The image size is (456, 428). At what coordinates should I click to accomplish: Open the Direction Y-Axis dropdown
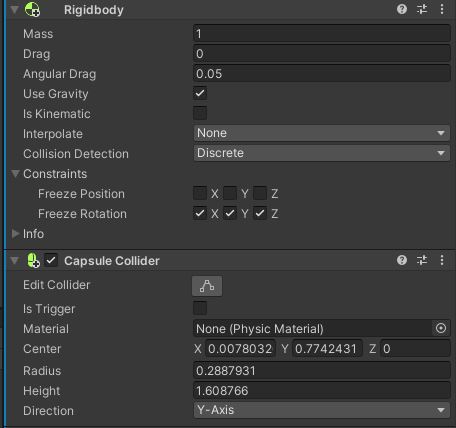pyautogui.click(x=322, y=410)
